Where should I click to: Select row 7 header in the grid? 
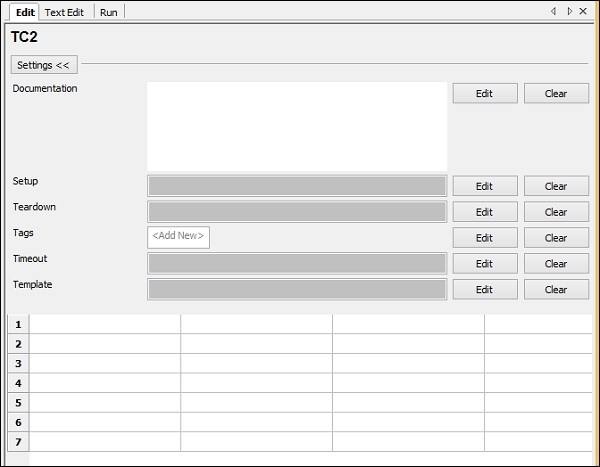click(x=18, y=442)
